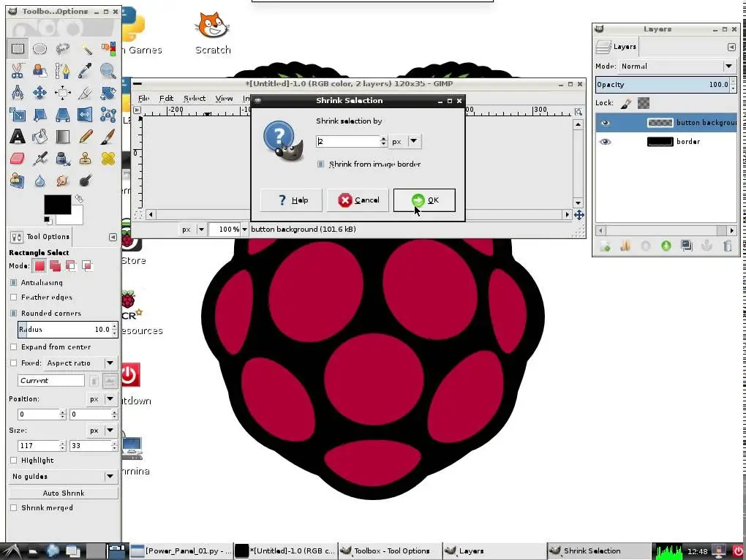The image size is (746, 560).
Task: Select the Text tool
Action: coord(18,137)
